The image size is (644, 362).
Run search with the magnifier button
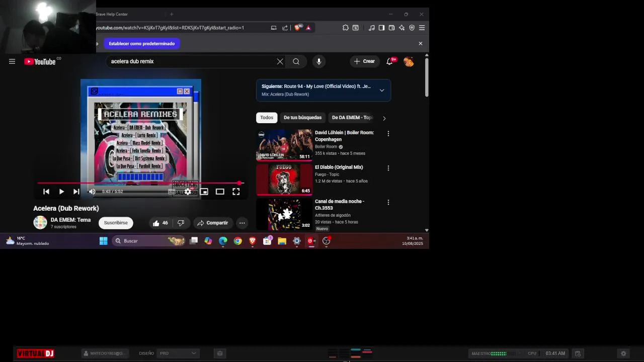(296, 61)
